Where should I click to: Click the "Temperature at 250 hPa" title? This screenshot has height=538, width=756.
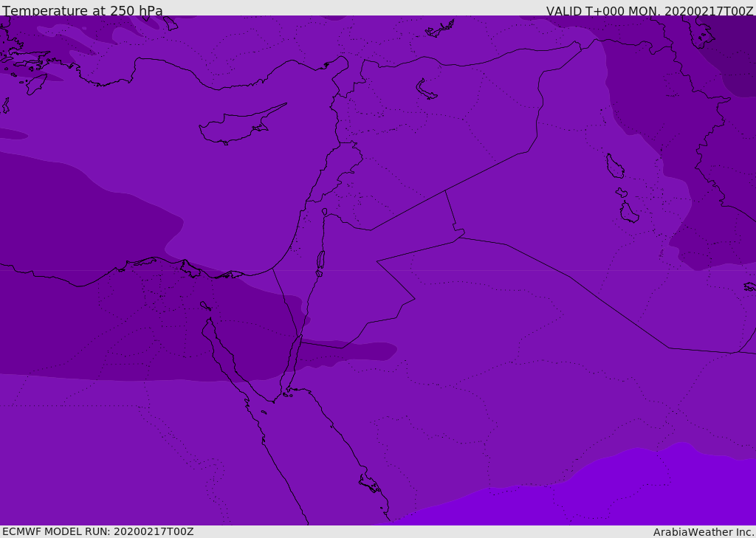(x=83, y=11)
